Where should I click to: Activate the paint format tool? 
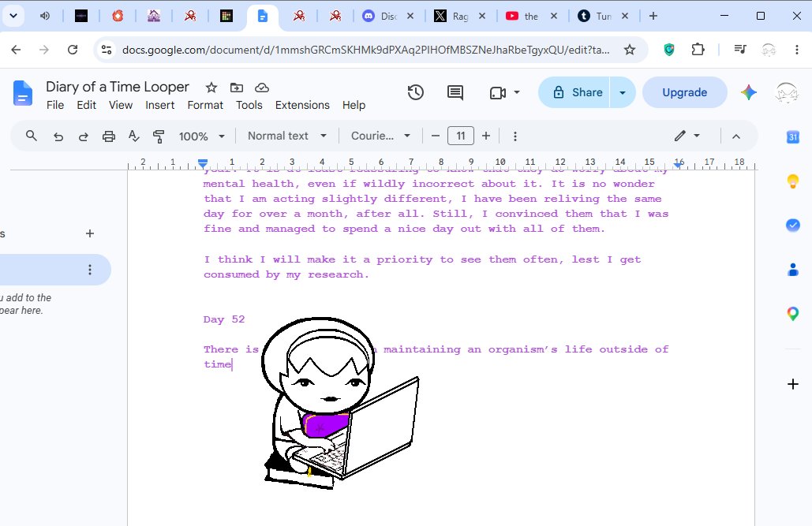(x=159, y=136)
